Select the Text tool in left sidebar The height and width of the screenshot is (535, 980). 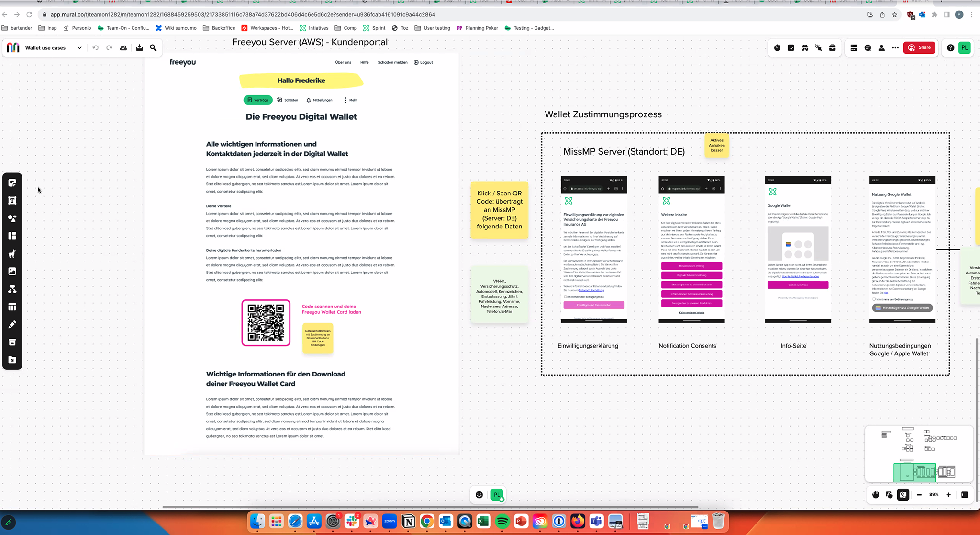pyautogui.click(x=12, y=200)
